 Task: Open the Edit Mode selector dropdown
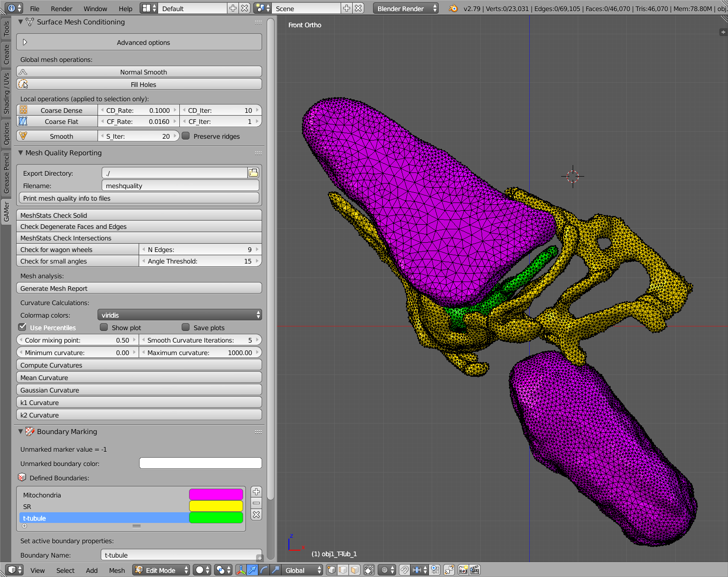point(161,570)
